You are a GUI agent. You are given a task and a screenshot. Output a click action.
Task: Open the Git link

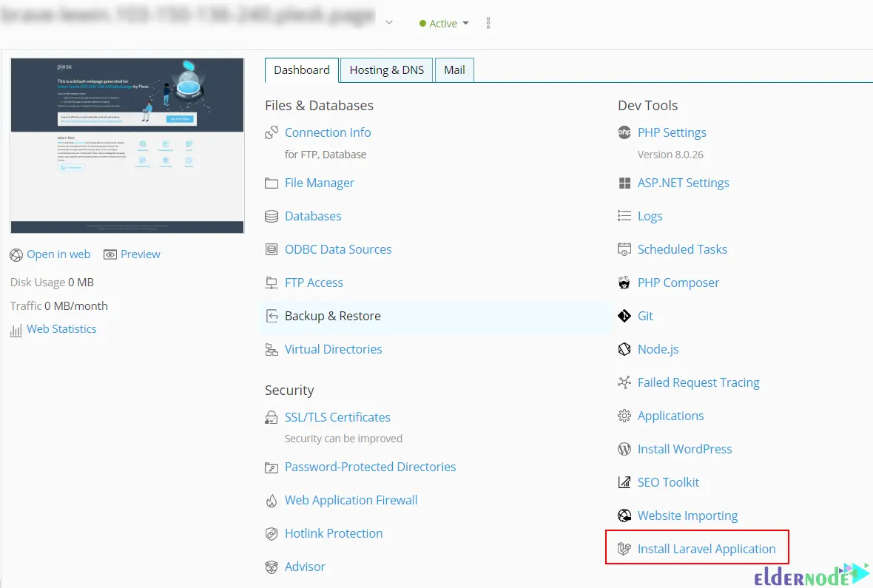tap(645, 317)
